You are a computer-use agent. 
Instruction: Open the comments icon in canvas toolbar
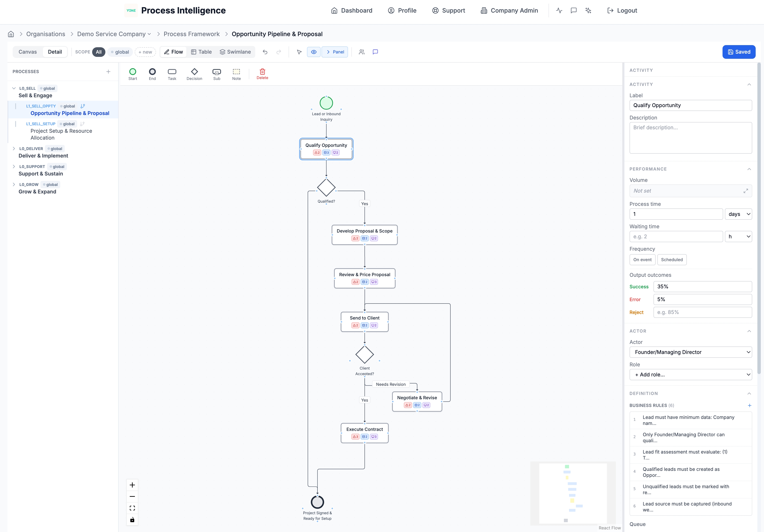pyautogui.click(x=375, y=52)
